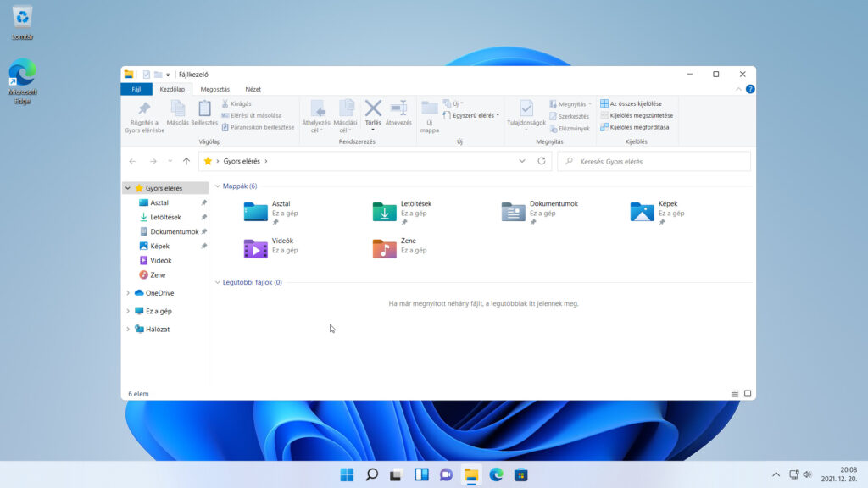The image size is (868, 488).
Task: Select Asztal in navigation pane
Action: [159, 202]
